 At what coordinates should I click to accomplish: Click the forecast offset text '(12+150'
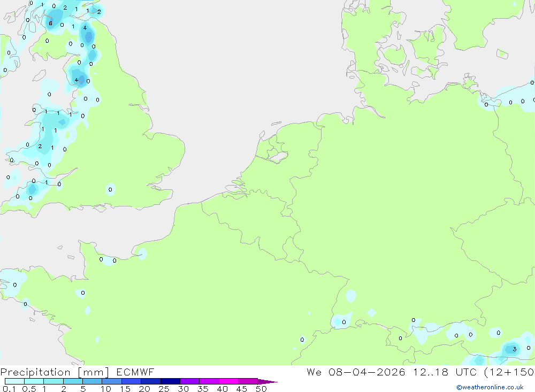coord(509,372)
